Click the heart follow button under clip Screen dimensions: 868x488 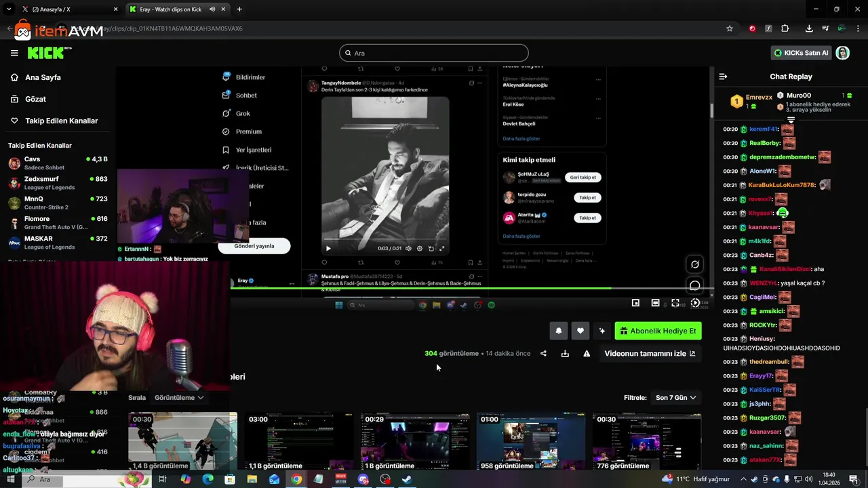[580, 331]
